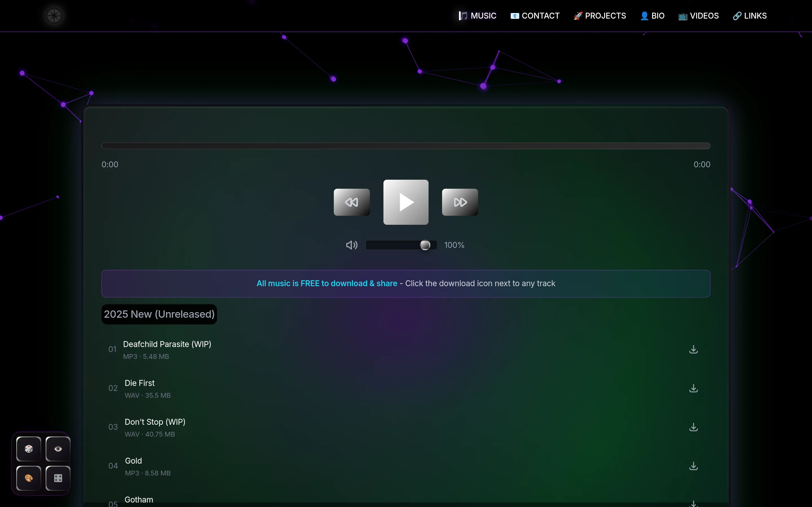Open the color palette theme icon
Image resolution: width=812 pixels, height=507 pixels.
pos(28,478)
